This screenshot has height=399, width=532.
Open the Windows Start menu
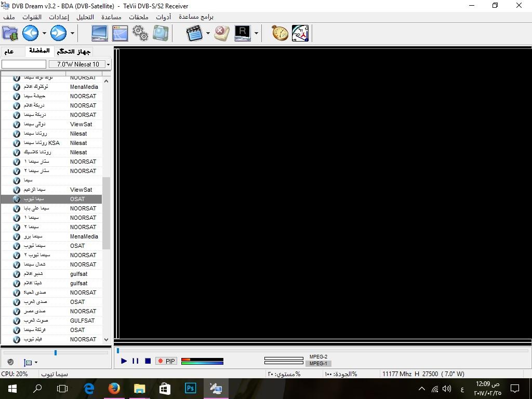(x=12, y=389)
